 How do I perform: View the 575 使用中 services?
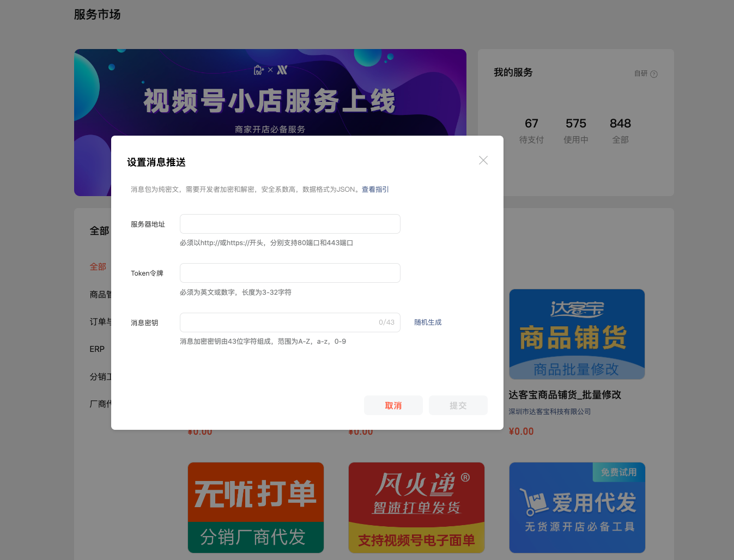click(x=575, y=131)
